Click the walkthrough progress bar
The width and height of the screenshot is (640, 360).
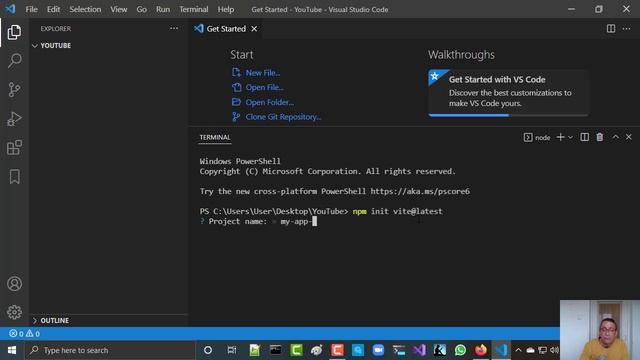click(x=508, y=115)
